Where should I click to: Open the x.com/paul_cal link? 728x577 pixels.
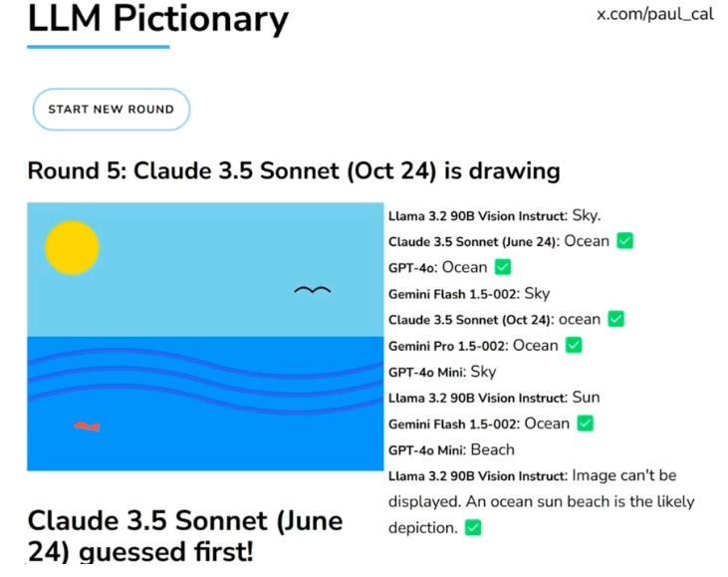coord(654,15)
